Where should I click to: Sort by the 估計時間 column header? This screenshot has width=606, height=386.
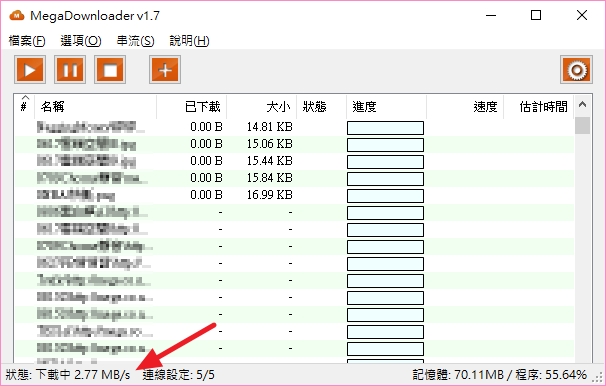[x=538, y=106]
